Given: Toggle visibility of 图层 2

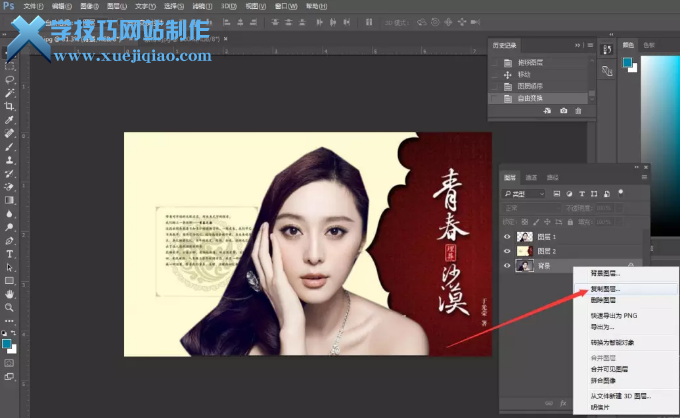Looking at the screenshot, I should pos(508,251).
